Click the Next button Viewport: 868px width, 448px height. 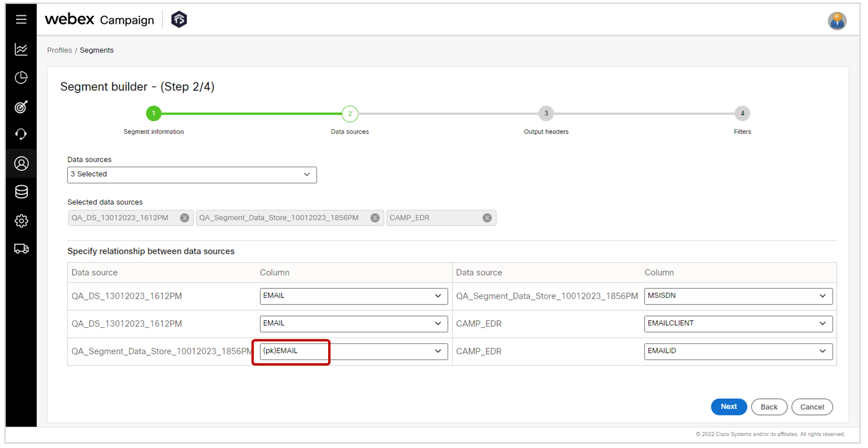(x=729, y=407)
